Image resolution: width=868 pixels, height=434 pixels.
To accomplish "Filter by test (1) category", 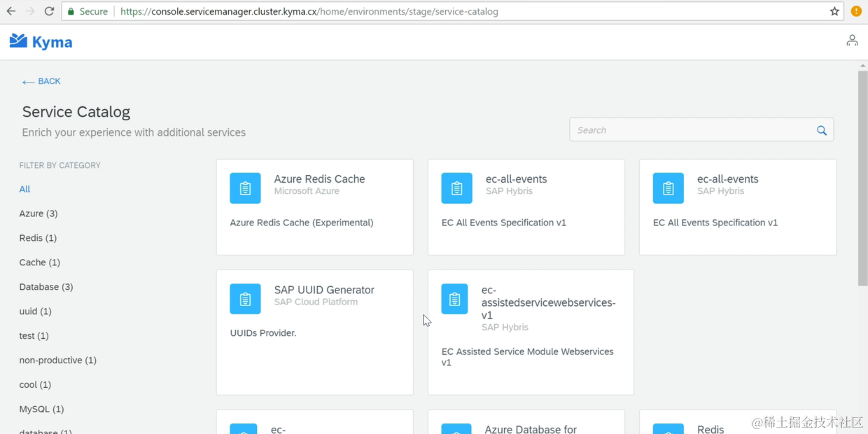I will tap(34, 336).
